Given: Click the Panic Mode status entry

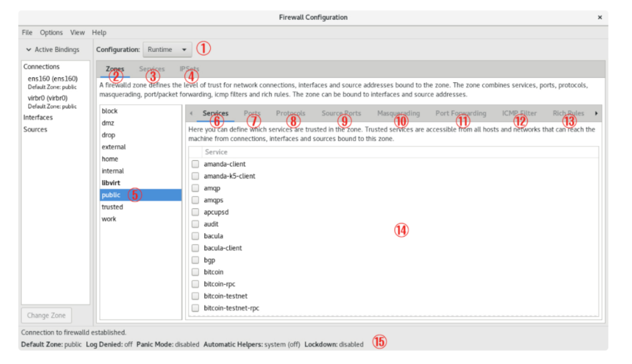Looking at the screenshot, I should tap(168, 344).
